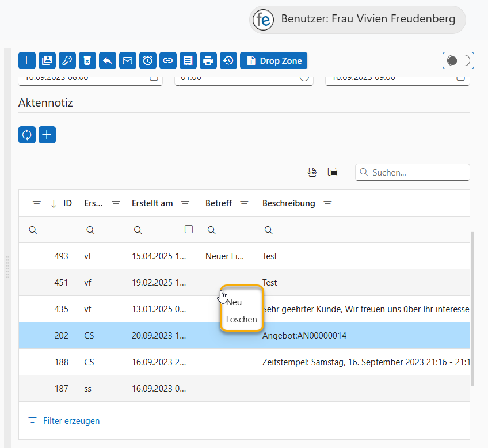Open filter menu for Beschreibung column

click(327, 203)
